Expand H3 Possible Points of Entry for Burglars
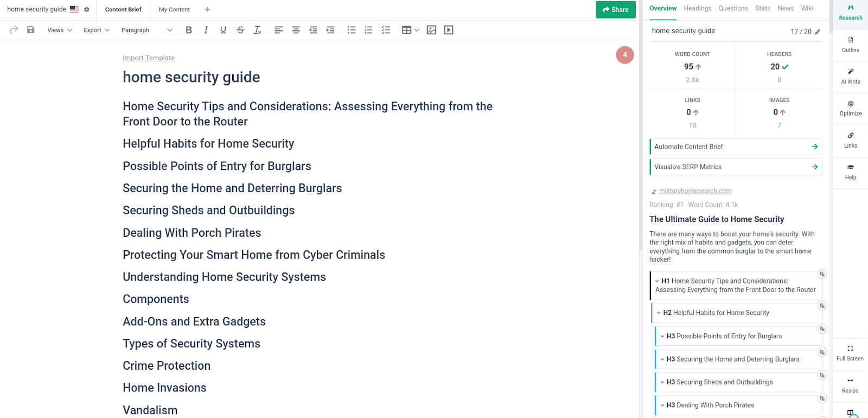The width and height of the screenshot is (868, 418). point(662,336)
